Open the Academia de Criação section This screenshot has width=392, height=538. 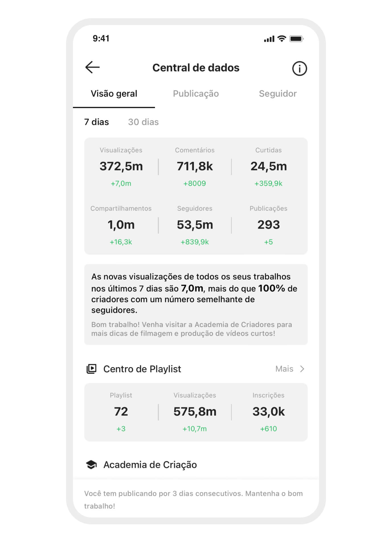pyautogui.click(x=150, y=465)
